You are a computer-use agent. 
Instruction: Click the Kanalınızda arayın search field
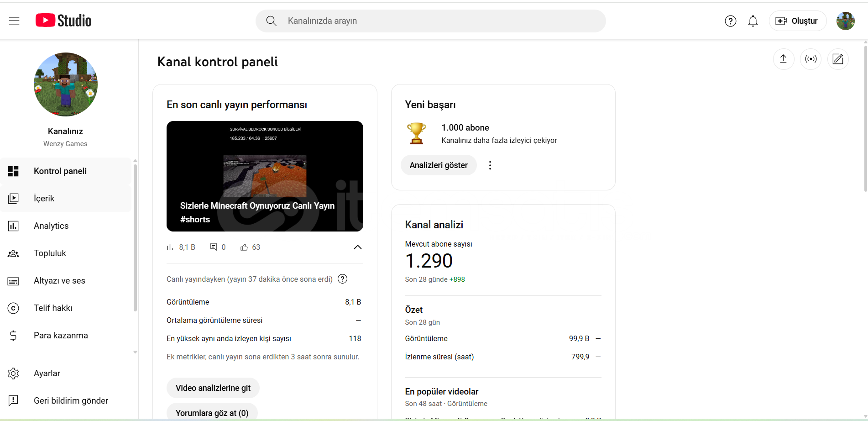pyautogui.click(x=431, y=21)
